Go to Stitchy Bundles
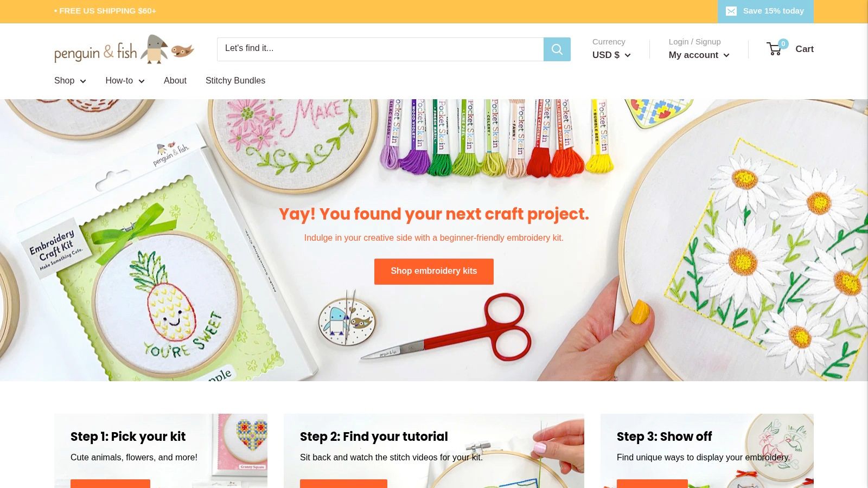 (x=235, y=81)
